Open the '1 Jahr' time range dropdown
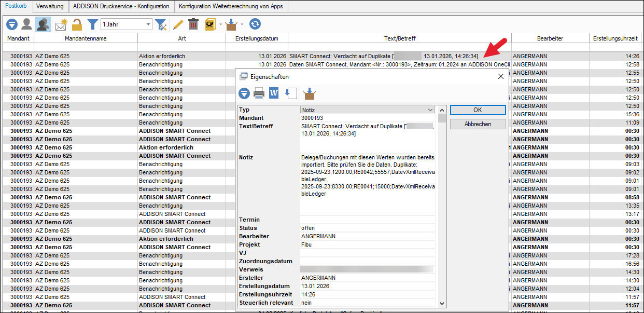The image size is (644, 313). tap(127, 24)
